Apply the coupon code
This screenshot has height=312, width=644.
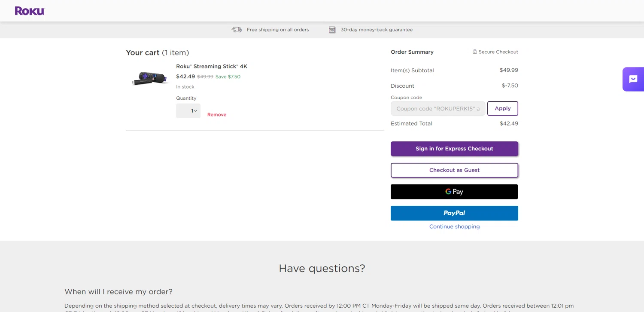(x=503, y=108)
